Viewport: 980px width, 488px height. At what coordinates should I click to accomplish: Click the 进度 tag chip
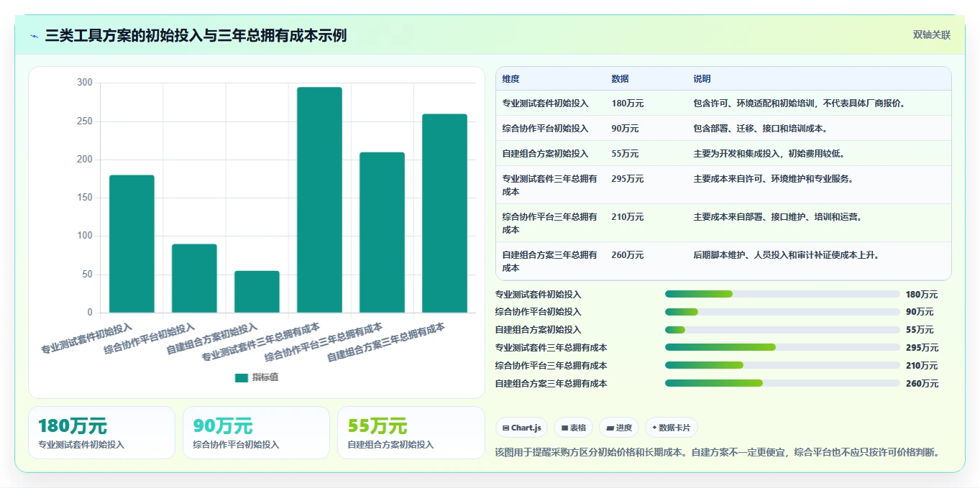[619, 428]
